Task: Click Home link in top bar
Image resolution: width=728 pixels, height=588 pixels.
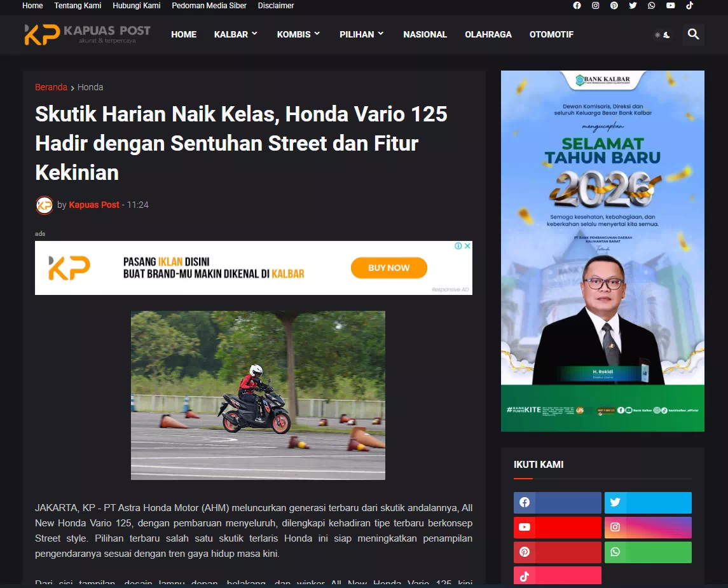Action: [x=32, y=6]
